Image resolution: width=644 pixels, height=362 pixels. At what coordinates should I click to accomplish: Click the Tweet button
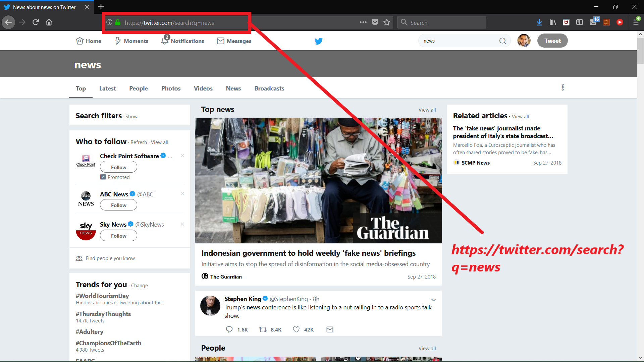552,41
